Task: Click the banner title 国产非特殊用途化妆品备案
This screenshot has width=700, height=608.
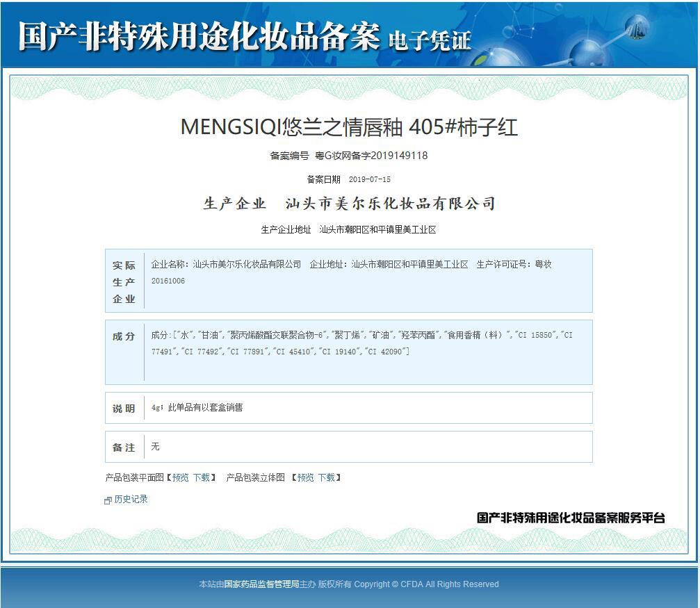Action: (199, 35)
